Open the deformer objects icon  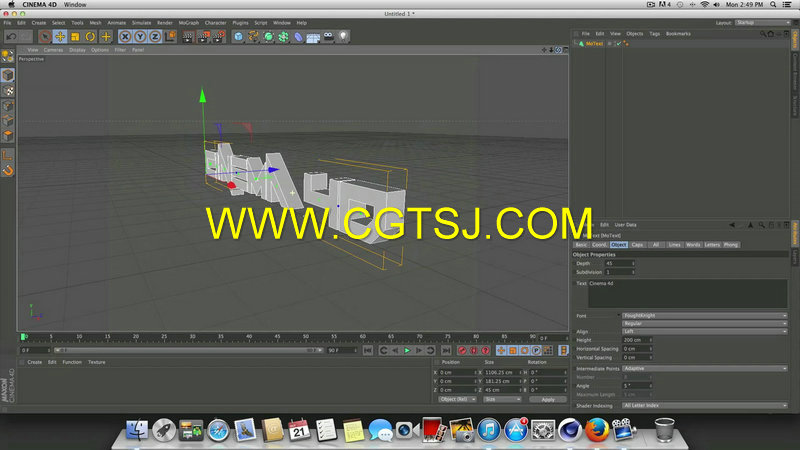coord(298,36)
